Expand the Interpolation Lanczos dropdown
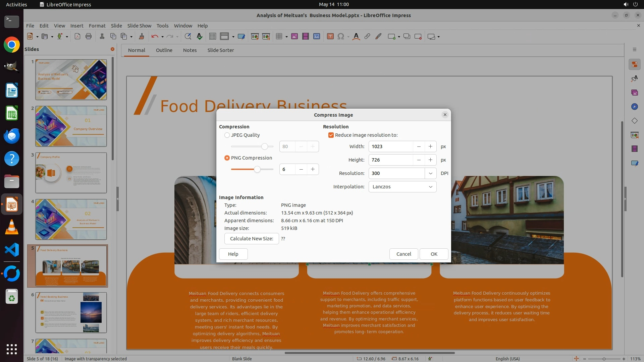Screen dimensions: 644x362 tap(430, 187)
